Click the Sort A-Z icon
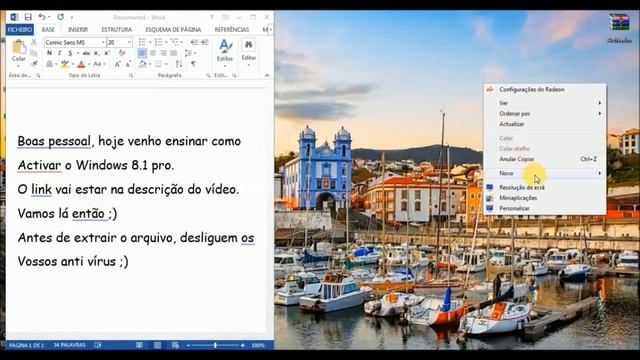The width and height of the screenshot is (640, 360). (x=179, y=64)
